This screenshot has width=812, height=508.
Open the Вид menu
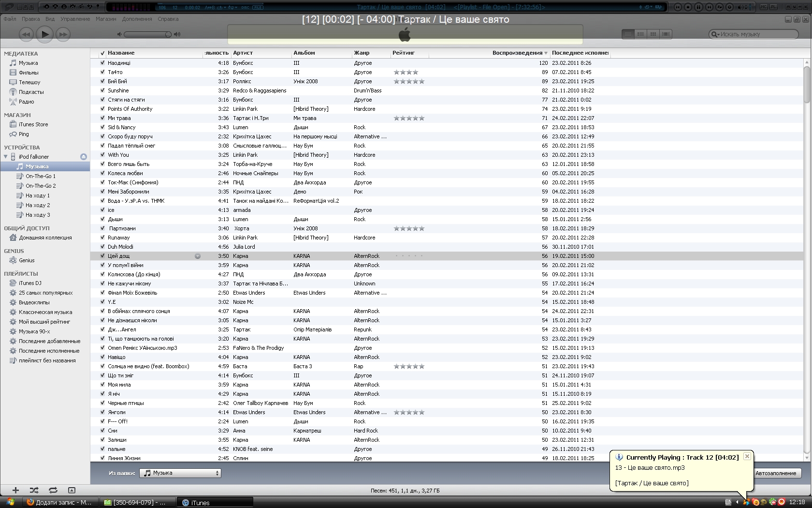[x=50, y=19]
